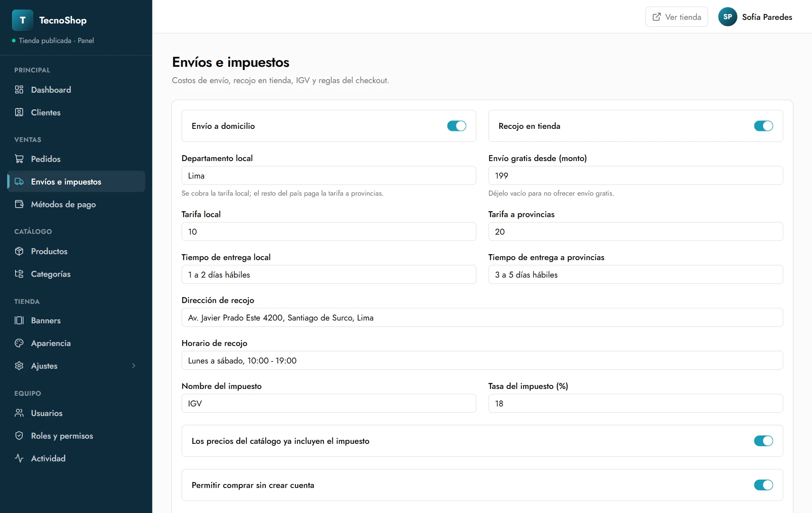This screenshot has height=513, width=812.
Task: Click Tiempo de entrega a provincias field
Action: [x=636, y=274]
